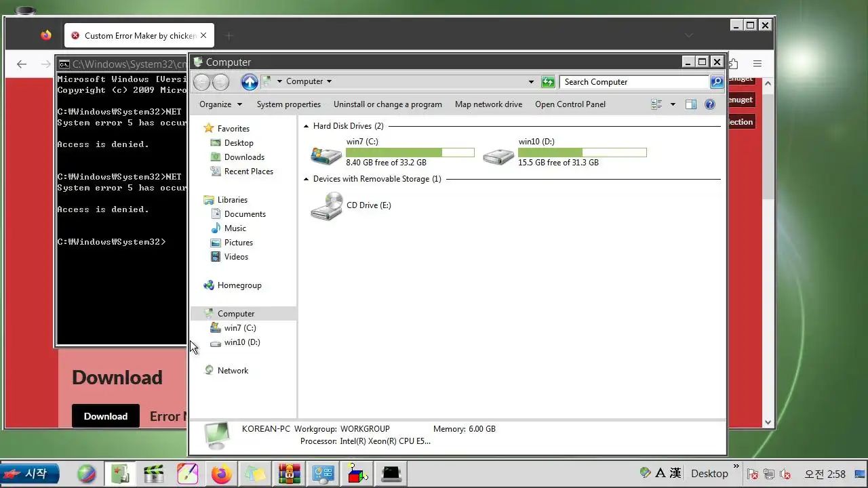Select the CD Drive (E:) icon
This screenshot has width=868, height=488.
pyautogui.click(x=326, y=206)
